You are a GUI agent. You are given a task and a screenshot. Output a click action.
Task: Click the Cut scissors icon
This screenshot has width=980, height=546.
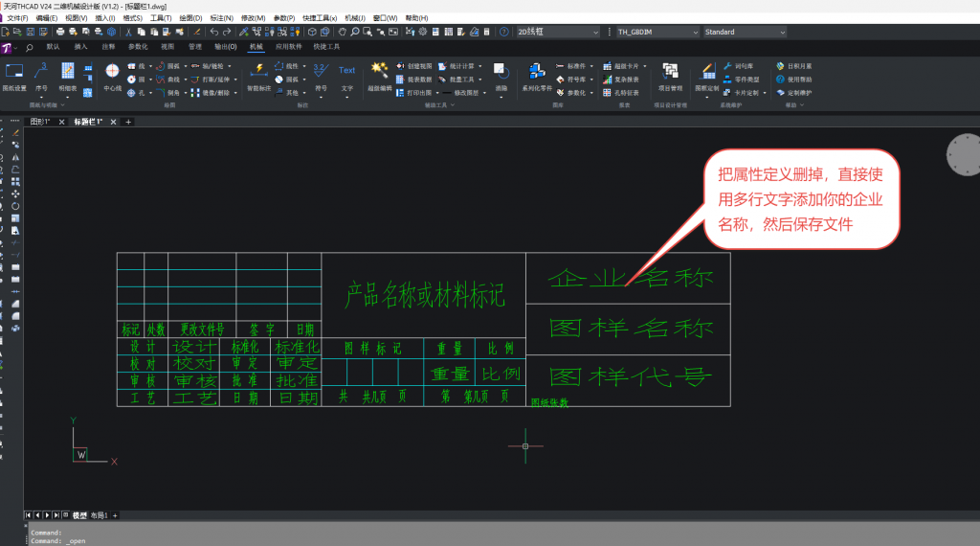click(x=128, y=32)
